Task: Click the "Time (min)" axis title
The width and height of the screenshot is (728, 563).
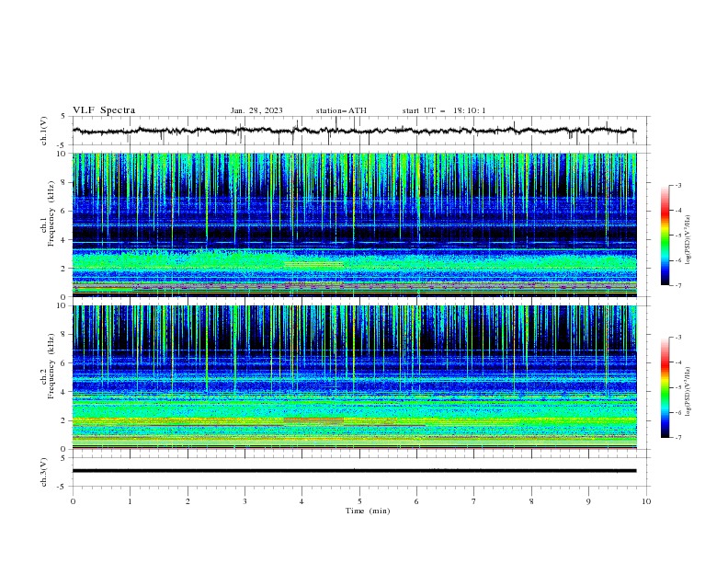Action: (368, 511)
